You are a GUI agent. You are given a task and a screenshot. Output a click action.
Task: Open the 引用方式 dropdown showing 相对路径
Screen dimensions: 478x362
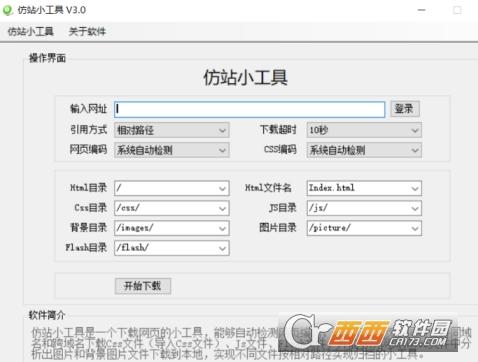pyautogui.click(x=172, y=130)
